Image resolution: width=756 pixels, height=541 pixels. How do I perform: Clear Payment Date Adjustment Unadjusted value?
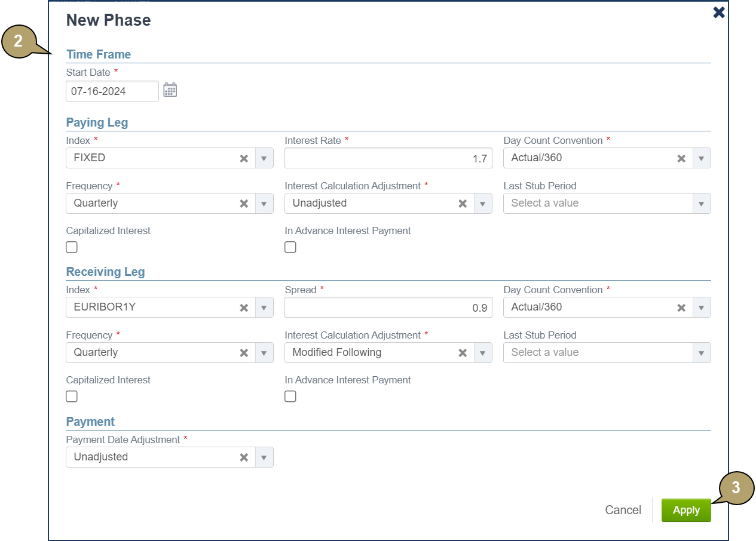(x=244, y=457)
